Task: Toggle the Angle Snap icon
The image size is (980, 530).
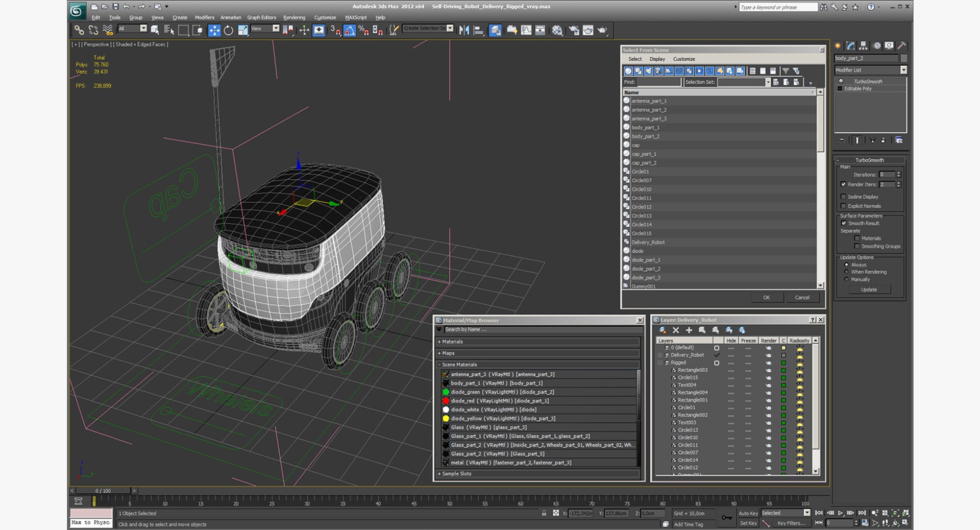Action: click(x=350, y=30)
